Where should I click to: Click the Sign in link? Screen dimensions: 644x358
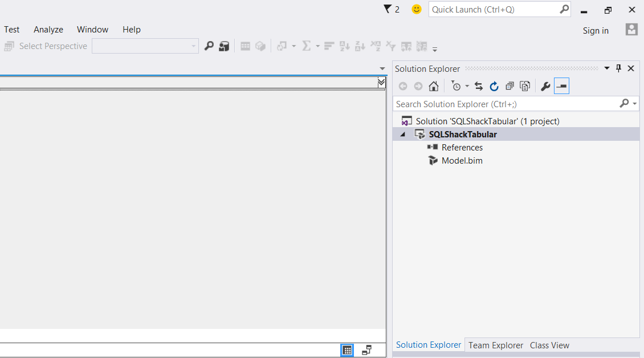[596, 31]
